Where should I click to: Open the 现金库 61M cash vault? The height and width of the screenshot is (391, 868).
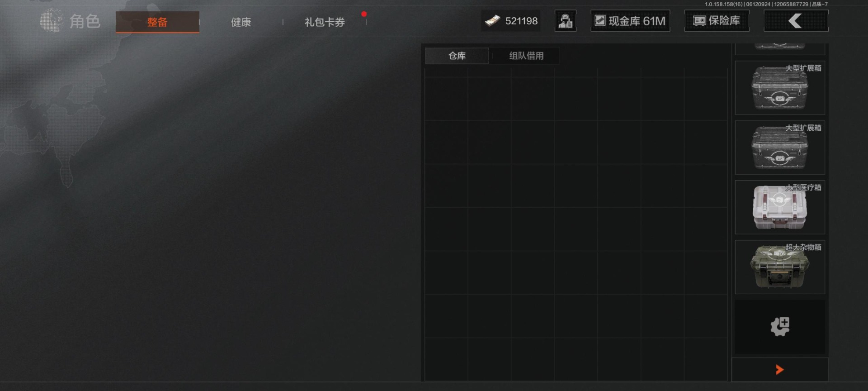[630, 21]
